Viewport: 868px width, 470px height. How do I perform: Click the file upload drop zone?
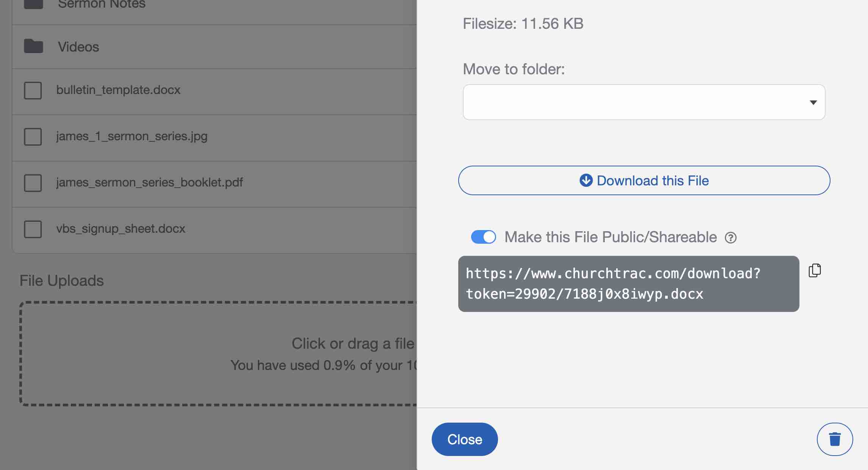pos(218,354)
